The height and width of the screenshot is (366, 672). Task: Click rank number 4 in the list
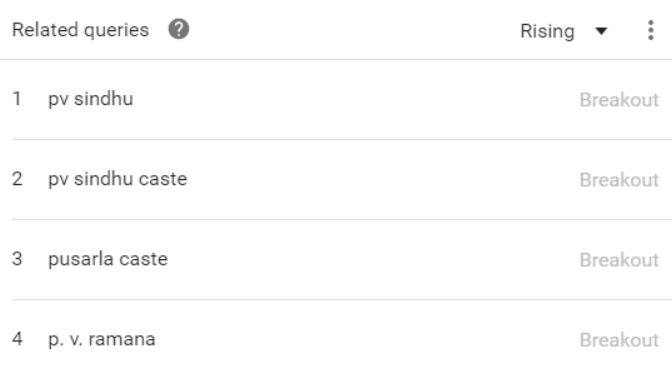17,339
